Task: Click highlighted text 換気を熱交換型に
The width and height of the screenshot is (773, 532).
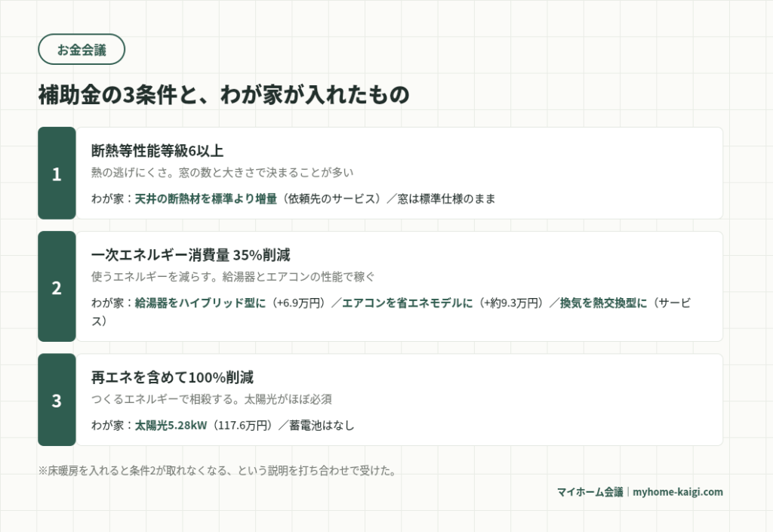Action: pos(603,303)
